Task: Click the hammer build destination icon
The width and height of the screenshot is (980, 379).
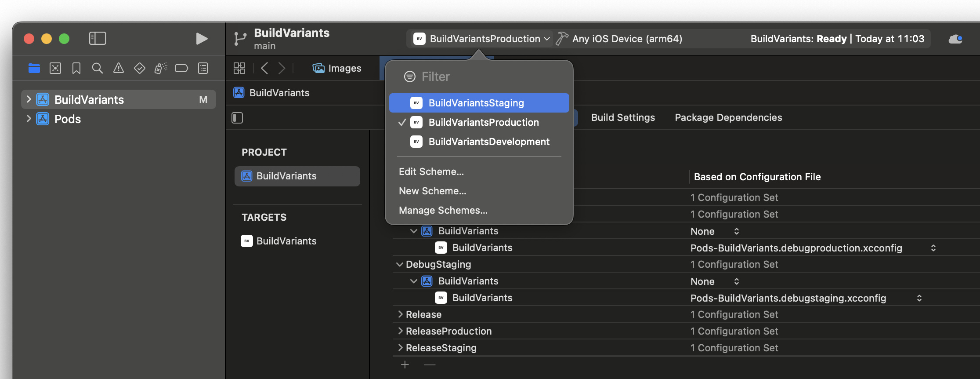Action: [562, 39]
